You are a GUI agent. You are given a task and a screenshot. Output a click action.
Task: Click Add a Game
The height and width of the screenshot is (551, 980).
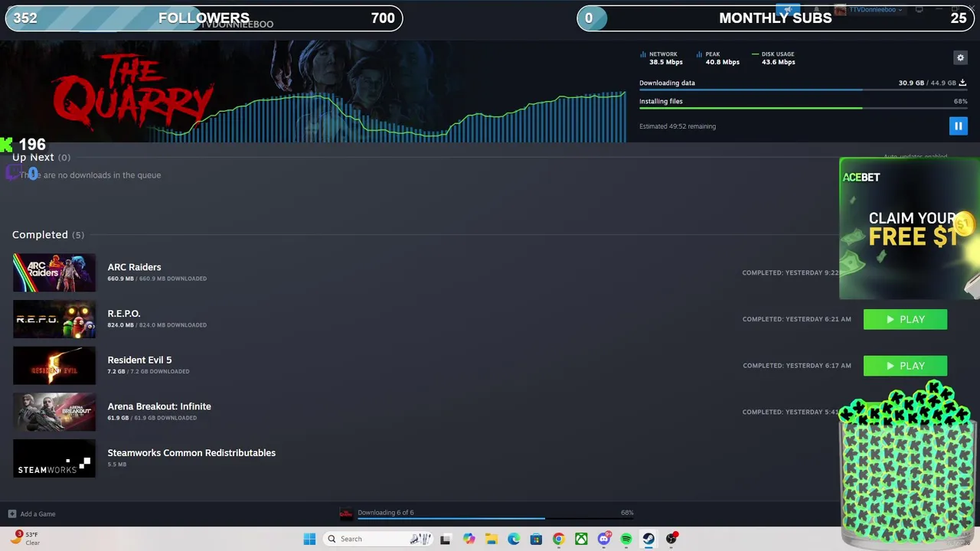click(x=38, y=514)
